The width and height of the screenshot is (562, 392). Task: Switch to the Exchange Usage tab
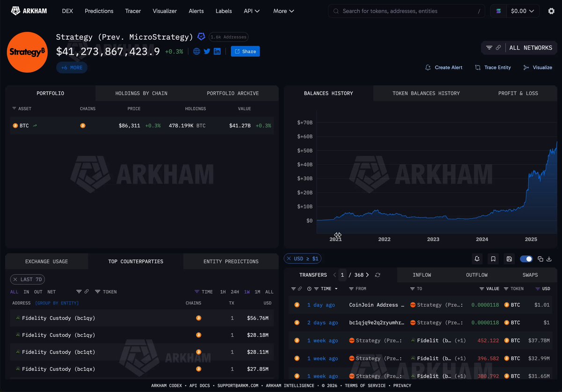tap(46, 261)
